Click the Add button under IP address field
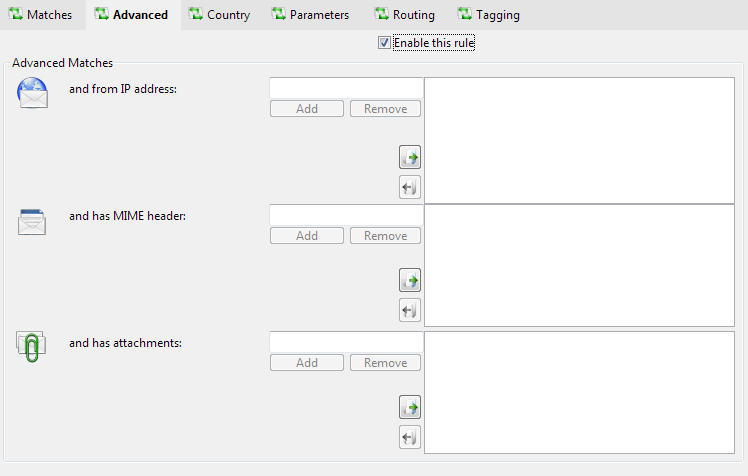 307,109
